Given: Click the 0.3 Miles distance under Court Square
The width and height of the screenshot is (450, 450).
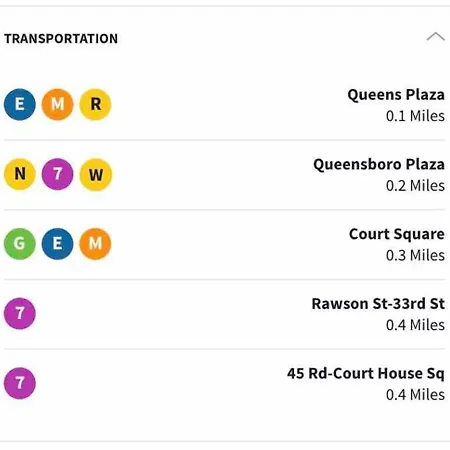Looking at the screenshot, I should (x=415, y=255).
